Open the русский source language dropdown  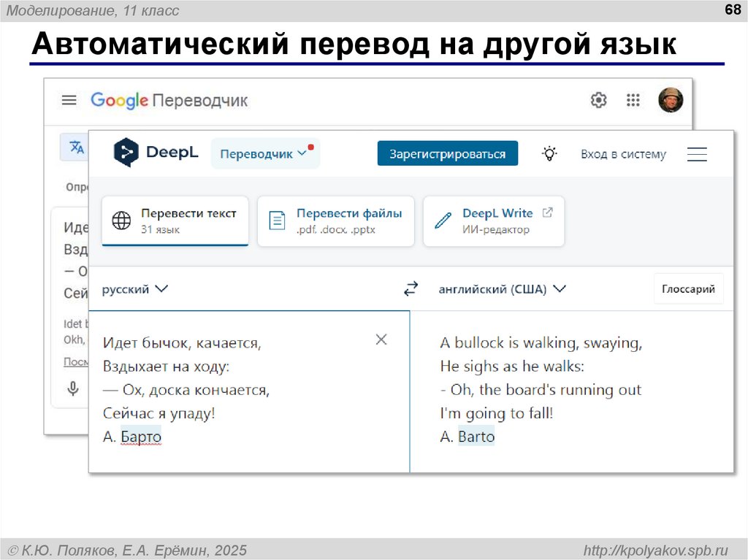[135, 289]
